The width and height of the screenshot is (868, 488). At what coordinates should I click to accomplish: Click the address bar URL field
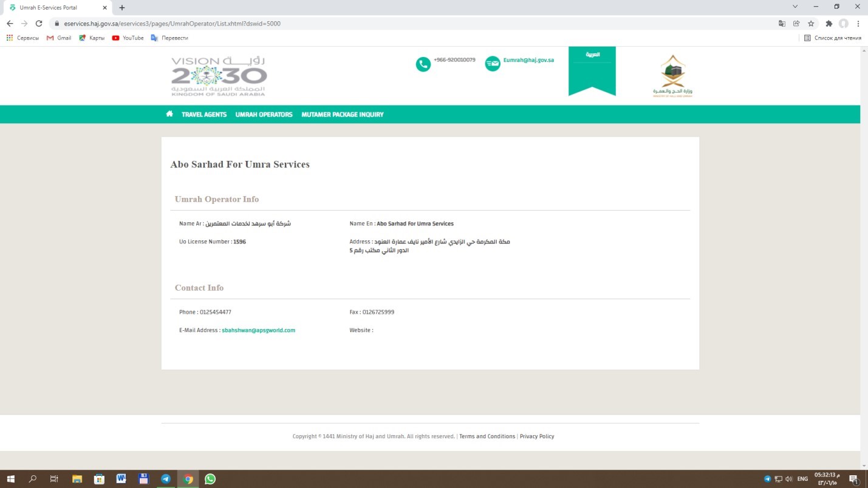364,24
